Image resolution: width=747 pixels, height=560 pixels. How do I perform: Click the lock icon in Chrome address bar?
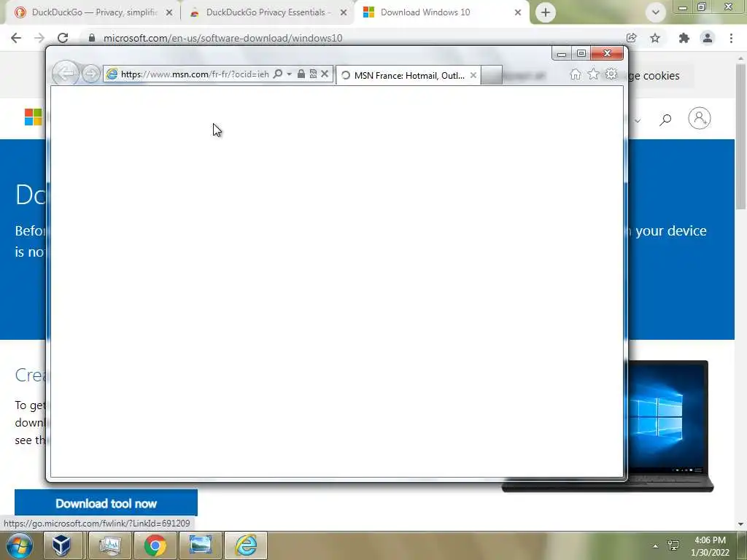point(92,38)
